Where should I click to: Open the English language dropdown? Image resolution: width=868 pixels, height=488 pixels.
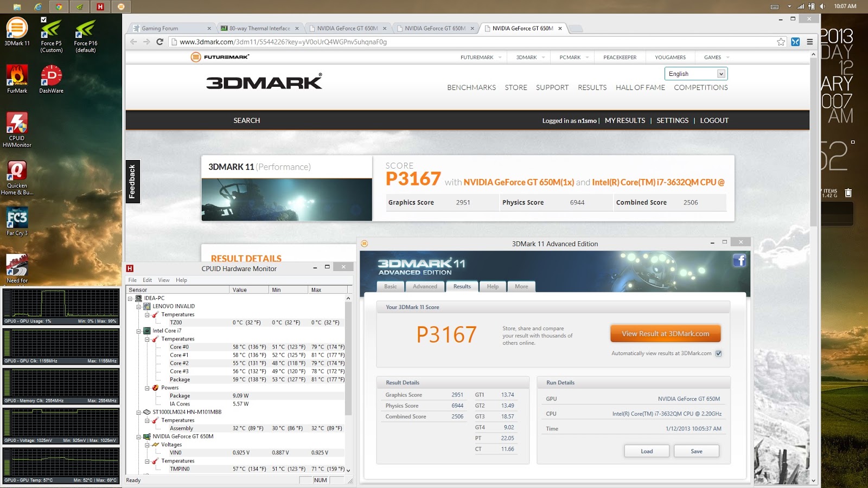point(696,74)
